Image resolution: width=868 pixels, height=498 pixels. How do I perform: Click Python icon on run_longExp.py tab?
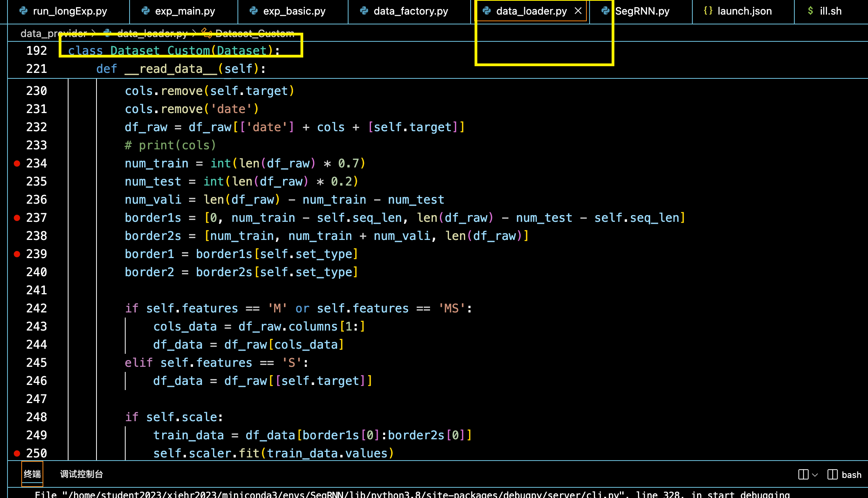pos(24,11)
